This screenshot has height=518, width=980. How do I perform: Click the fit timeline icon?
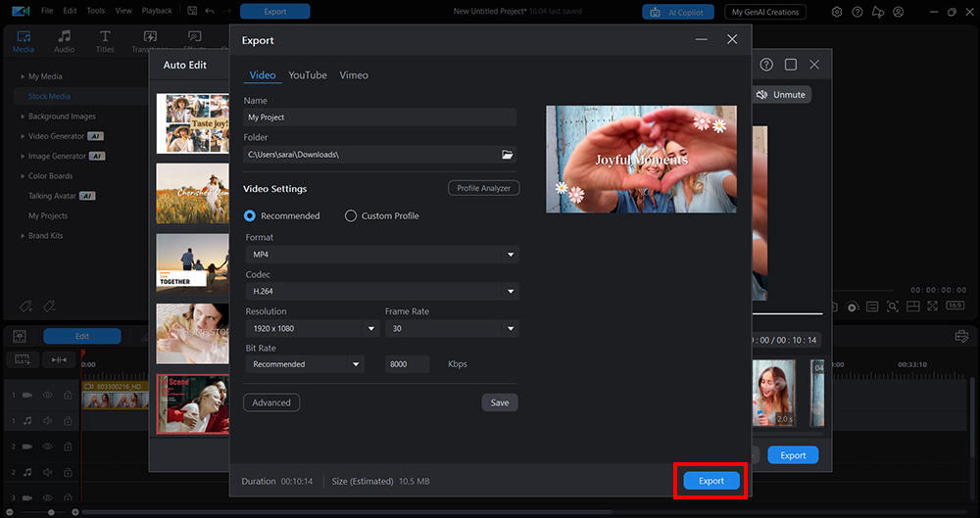(x=59, y=359)
